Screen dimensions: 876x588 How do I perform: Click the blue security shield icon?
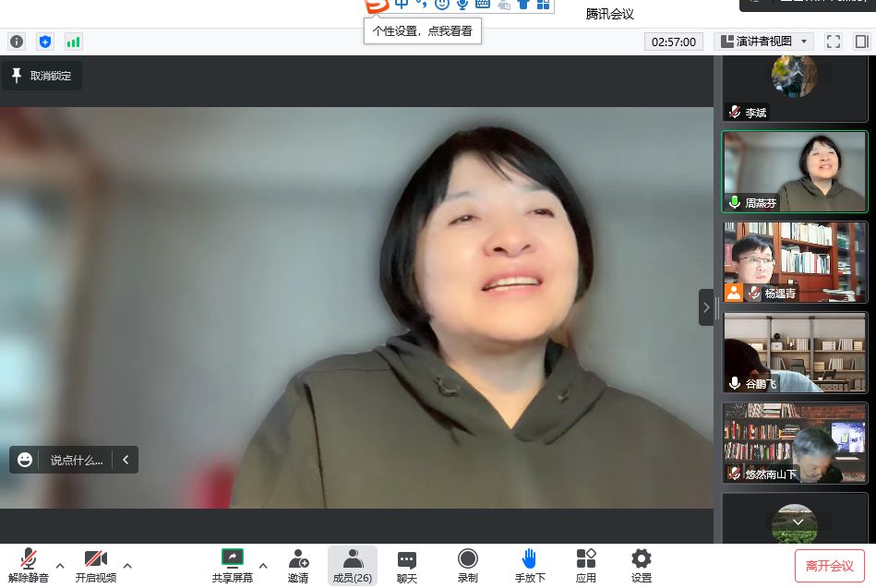tap(45, 42)
